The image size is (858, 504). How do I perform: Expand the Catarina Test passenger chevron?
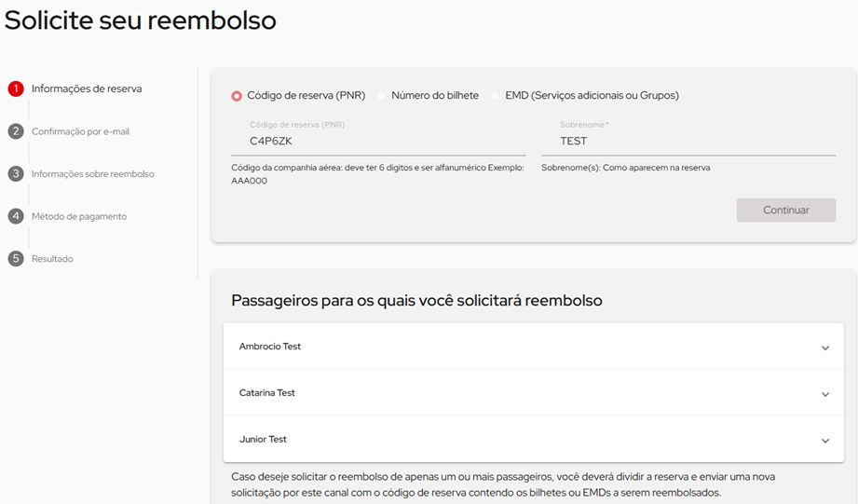pos(824,394)
